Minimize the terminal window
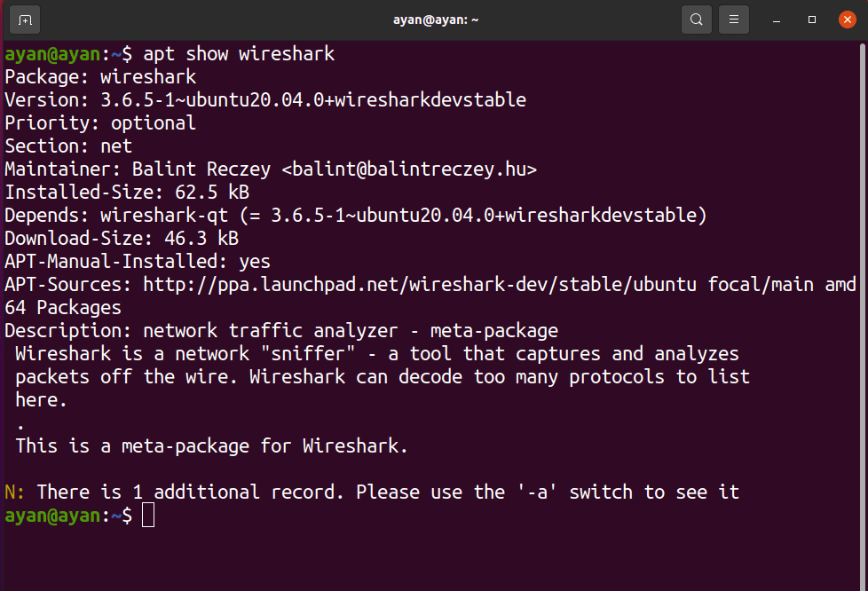The height and width of the screenshot is (591, 868). (777, 20)
